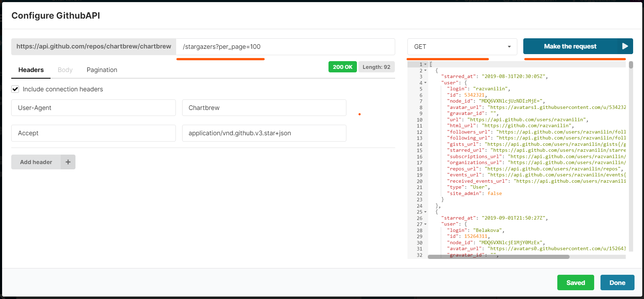The width and height of the screenshot is (644, 299).
Task: Click the play arrow icon on Make the request
Action: point(625,46)
